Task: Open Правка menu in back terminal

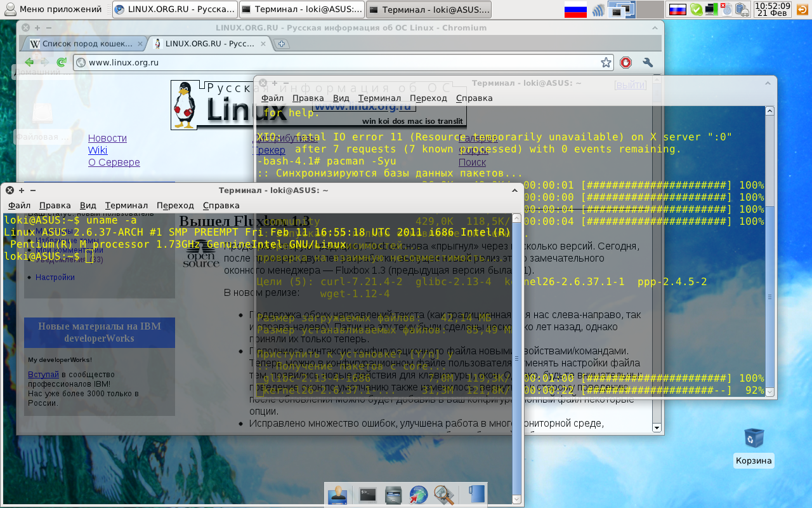Action: point(308,98)
